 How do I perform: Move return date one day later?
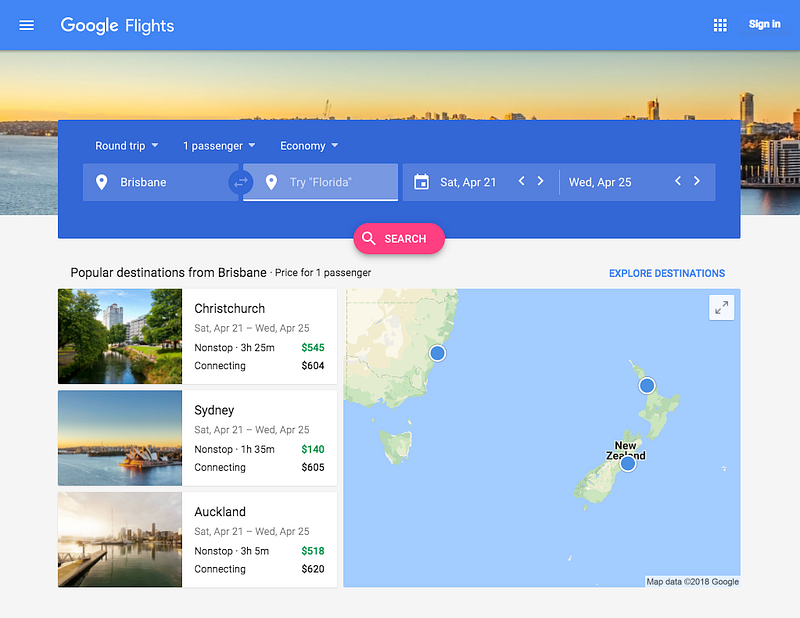(697, 181)
